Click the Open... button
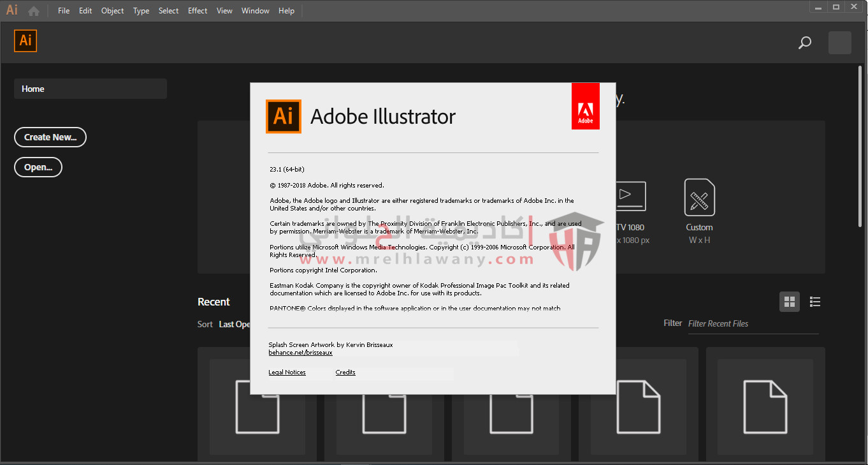Image resolution: width=868 pixels, height=465 pixels. point(38,167)
